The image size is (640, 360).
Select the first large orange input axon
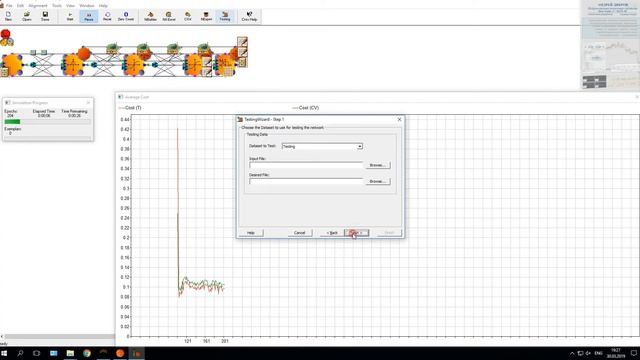12,64
